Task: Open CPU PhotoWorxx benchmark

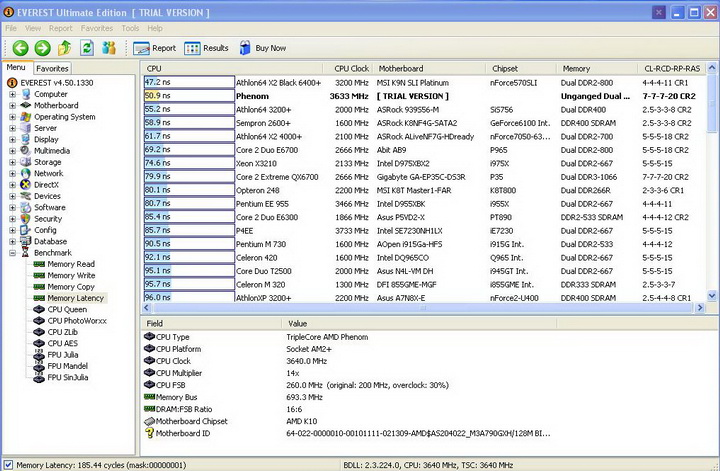Action: [x=70, y=320]
